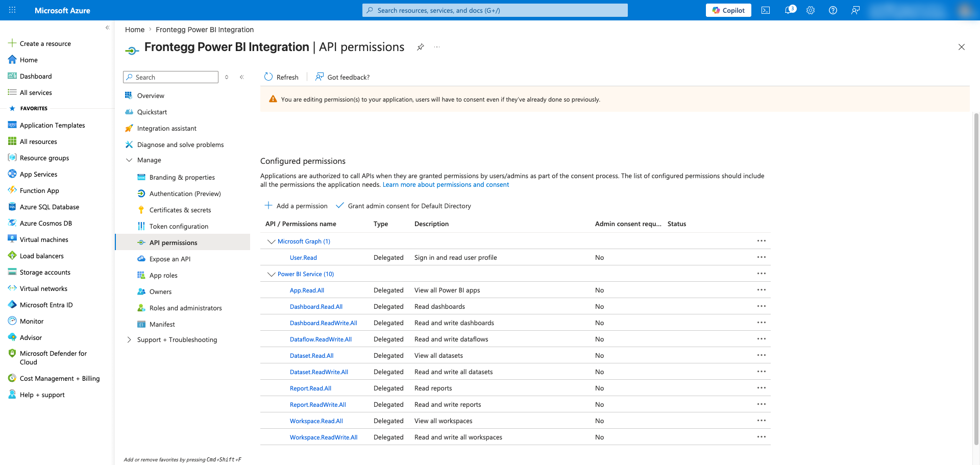
Task: Open more options for Workspace.Read.All row
Action: tap(762, 421)
